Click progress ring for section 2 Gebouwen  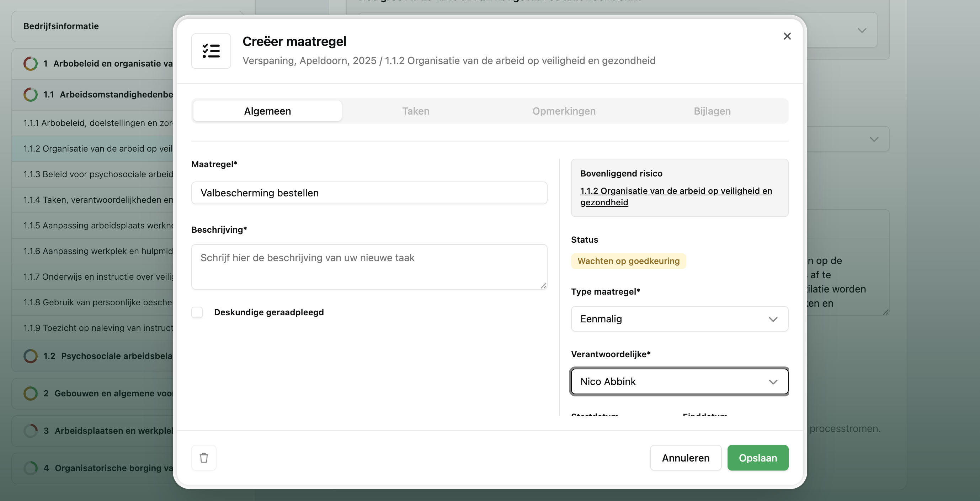pyautogui.click(x=31, y=393)
